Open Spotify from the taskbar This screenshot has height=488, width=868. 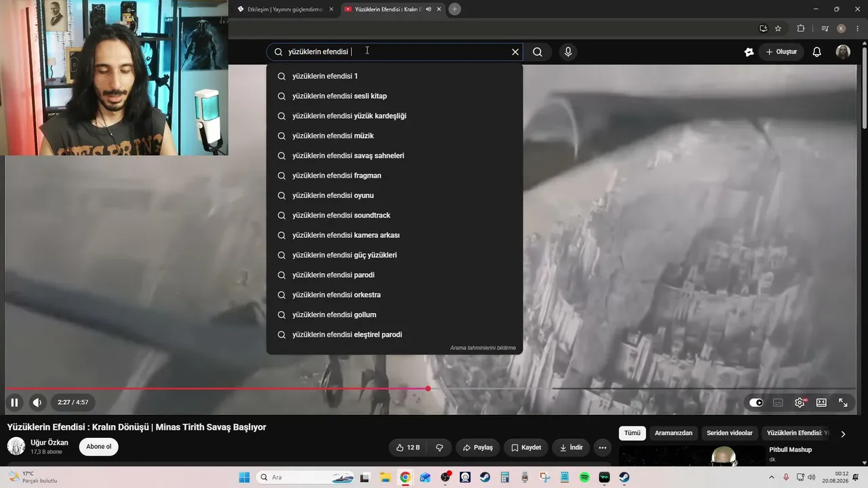[585, 477]
